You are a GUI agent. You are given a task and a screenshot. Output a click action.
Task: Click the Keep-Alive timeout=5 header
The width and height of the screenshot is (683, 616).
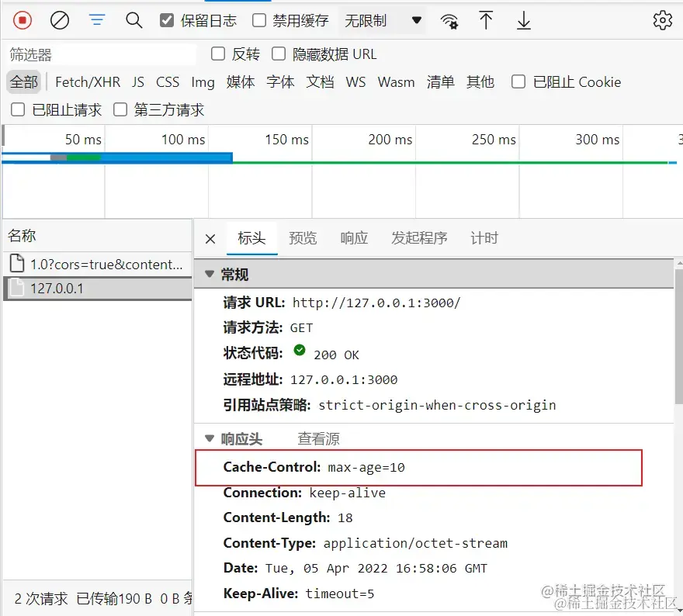coord(298,594)
